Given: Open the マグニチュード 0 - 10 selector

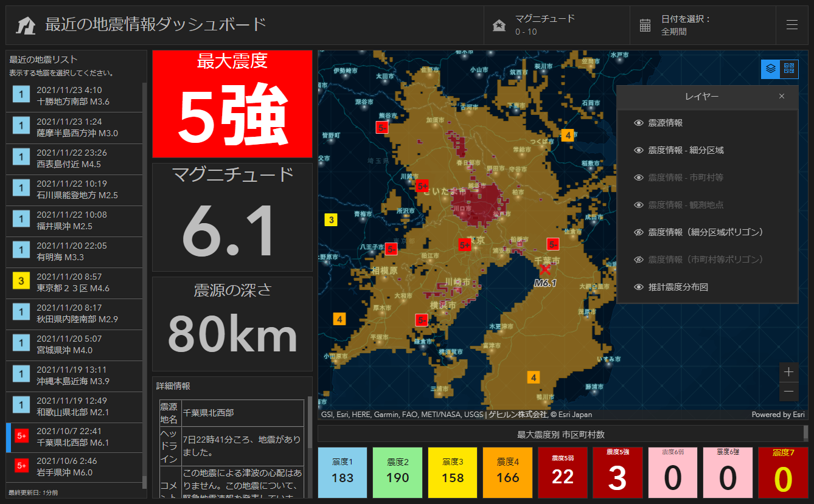Looking at the screenshot, I should (557, 25).
